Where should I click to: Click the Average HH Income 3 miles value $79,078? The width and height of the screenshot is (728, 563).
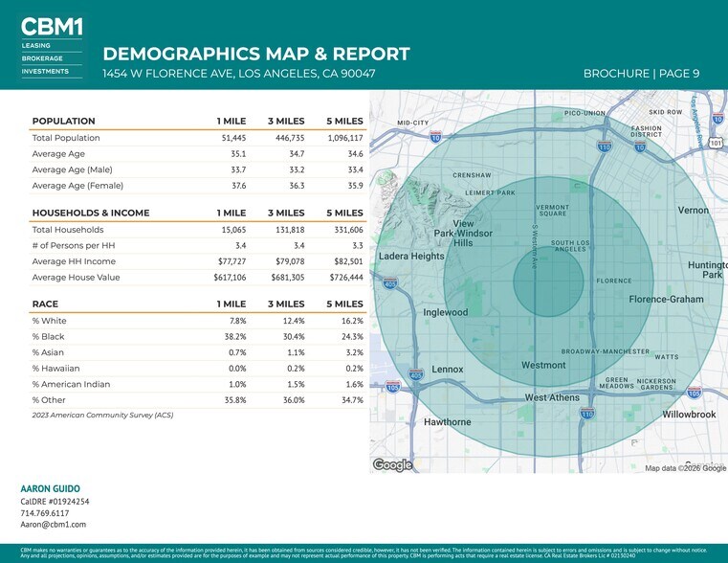tap(290, 261)
